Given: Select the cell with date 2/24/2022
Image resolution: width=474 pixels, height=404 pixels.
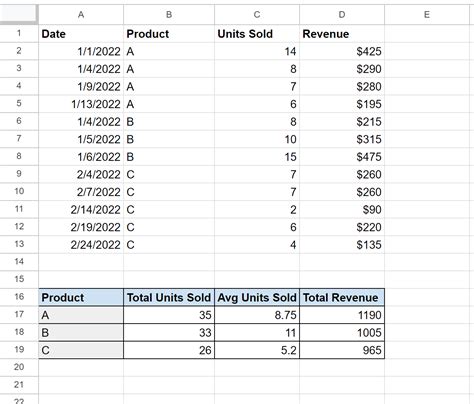Looking at the screenshot, I should (81, 245).
